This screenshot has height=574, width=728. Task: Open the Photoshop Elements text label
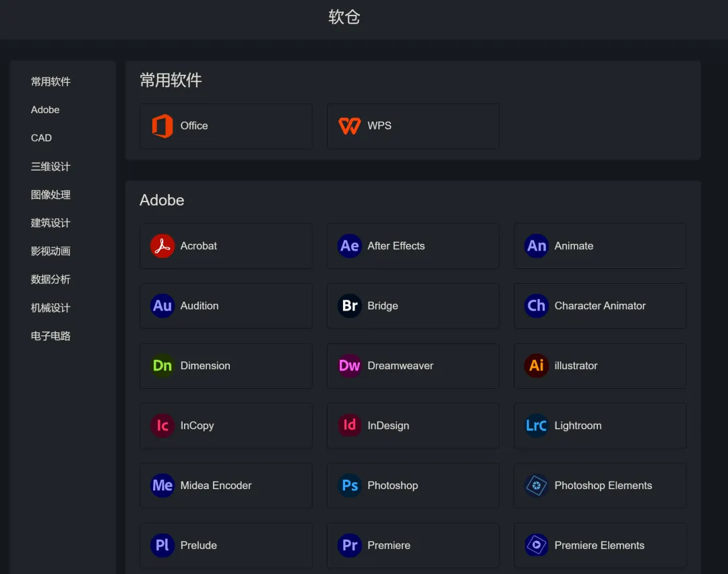point(603,486)
